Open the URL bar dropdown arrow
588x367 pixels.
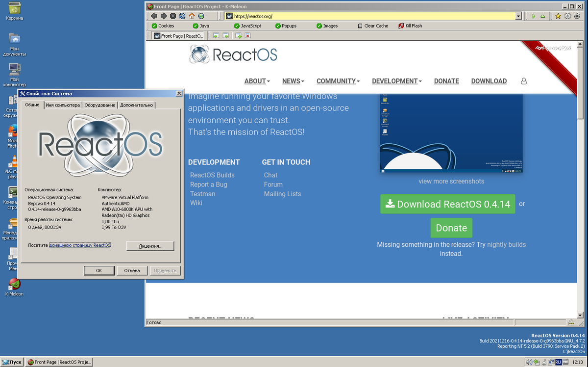click(518, 16)
